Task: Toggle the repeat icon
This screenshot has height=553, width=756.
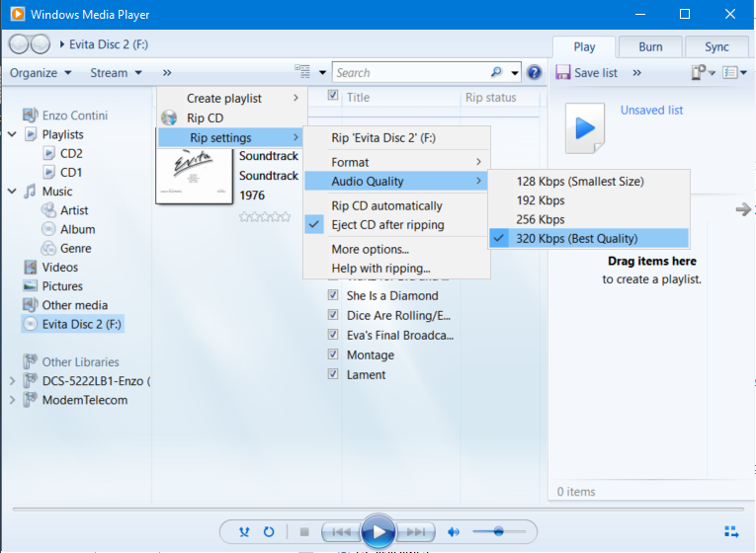Action: 268,532
